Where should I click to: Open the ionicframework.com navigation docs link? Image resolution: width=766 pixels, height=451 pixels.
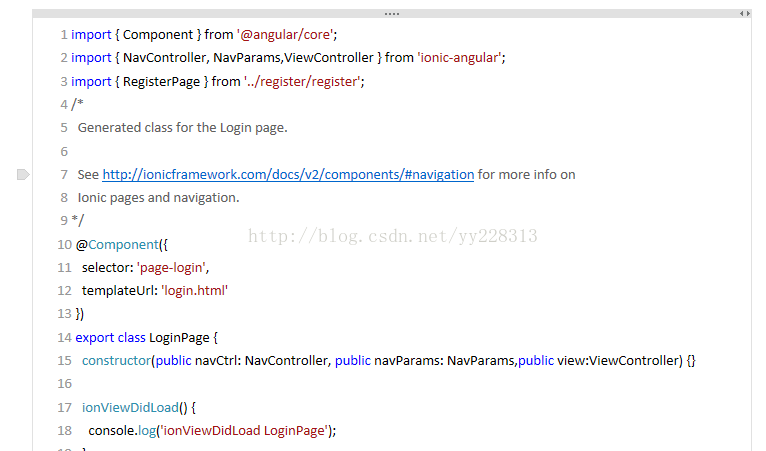288,174
